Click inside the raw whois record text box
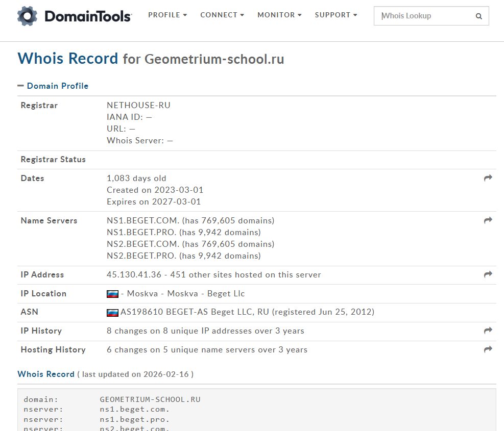The image size is (504, 431). coord(256,411)
